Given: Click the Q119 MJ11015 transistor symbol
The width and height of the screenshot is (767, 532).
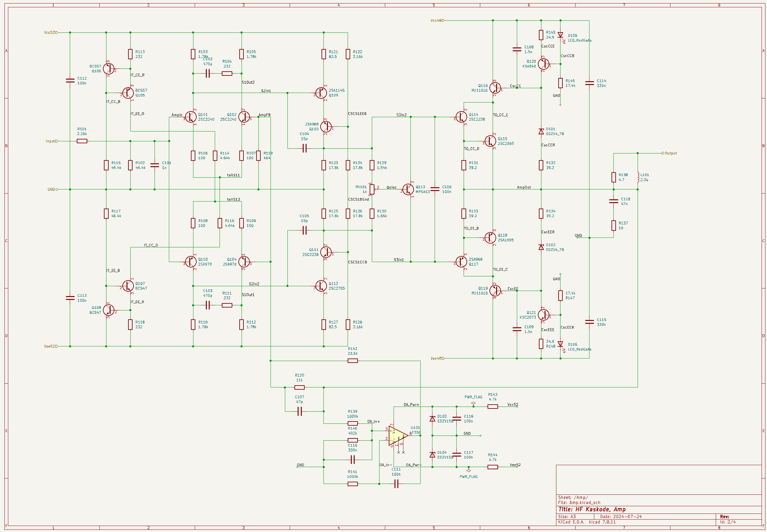Looking at the screenshot, I should [x=495, y=291].
